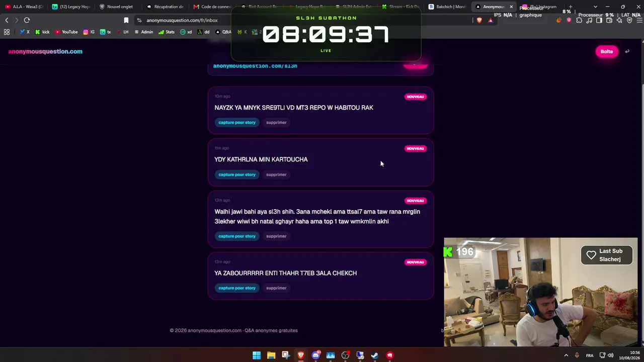
Task: Click the Brave VPN shield icon
Action: coord(629,20)
